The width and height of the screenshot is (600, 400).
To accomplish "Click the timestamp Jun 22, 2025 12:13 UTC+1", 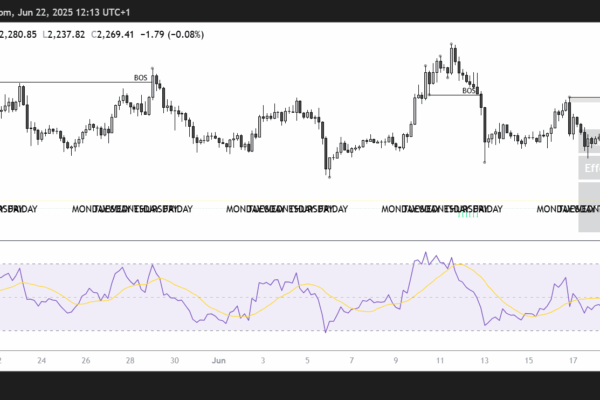I will pyautogui.click(x=73, y=12).
